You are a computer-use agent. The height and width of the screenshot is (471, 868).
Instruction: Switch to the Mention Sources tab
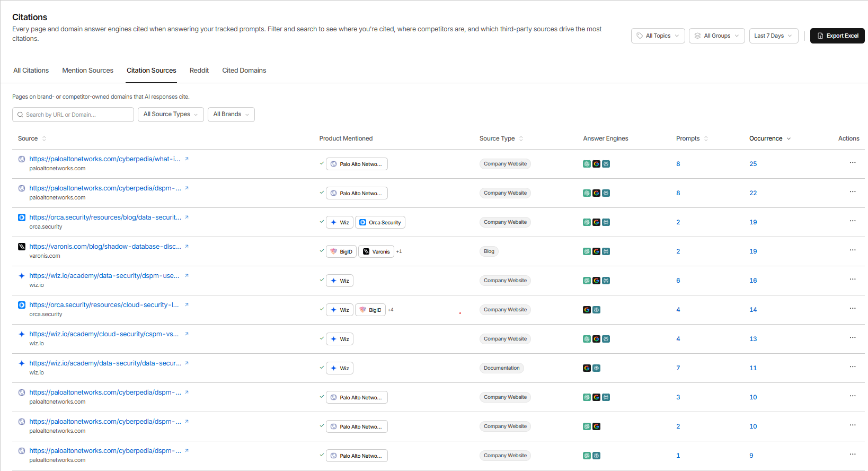click(x=87, y=71)
